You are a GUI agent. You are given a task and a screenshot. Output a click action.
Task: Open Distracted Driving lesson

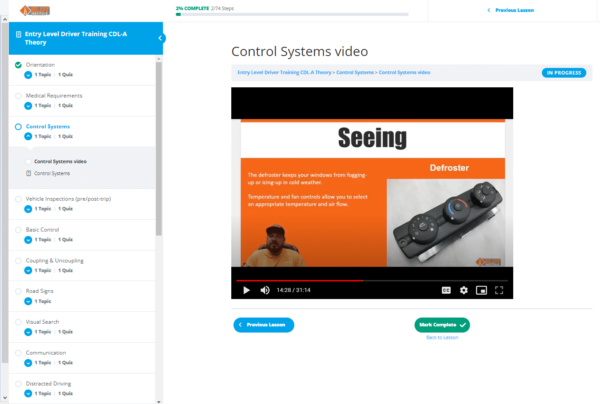(x=49, y=384)
